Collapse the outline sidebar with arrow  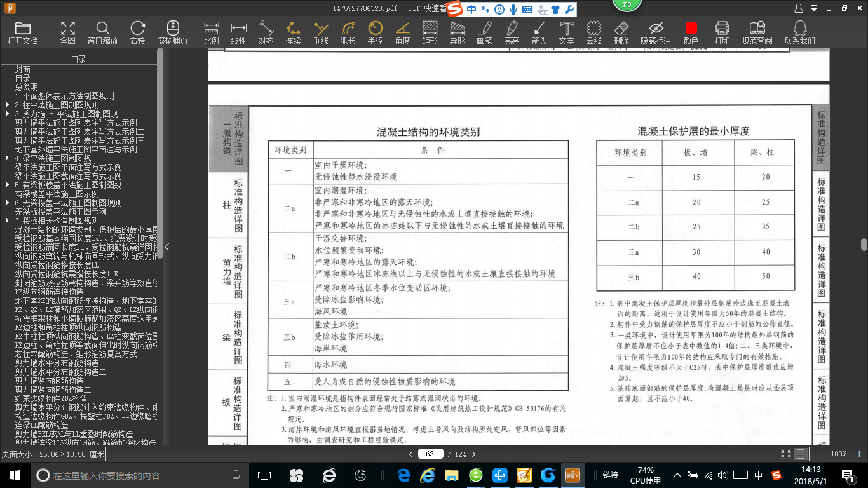167,247
